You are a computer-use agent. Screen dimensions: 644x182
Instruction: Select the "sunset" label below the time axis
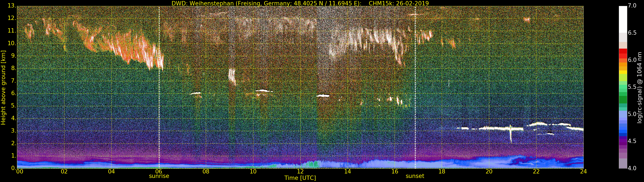pos(415,176)
